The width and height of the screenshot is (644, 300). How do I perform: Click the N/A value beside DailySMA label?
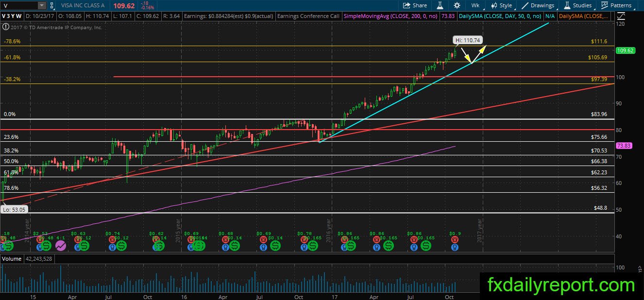(x=550, y=16)
